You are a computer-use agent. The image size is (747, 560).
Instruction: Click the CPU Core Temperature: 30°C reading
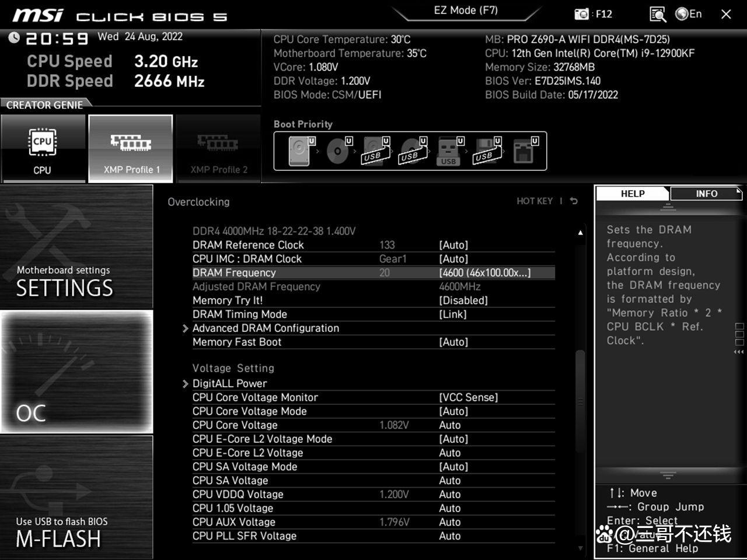342,39
